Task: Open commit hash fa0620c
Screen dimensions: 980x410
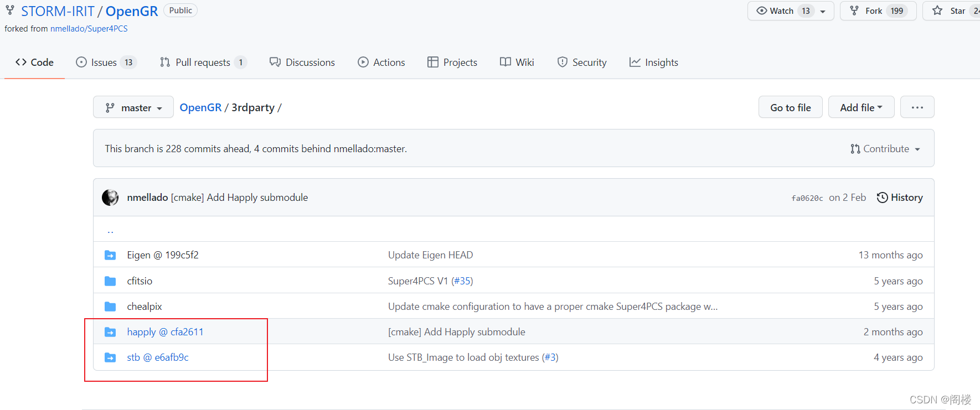Action: [807, 198]
